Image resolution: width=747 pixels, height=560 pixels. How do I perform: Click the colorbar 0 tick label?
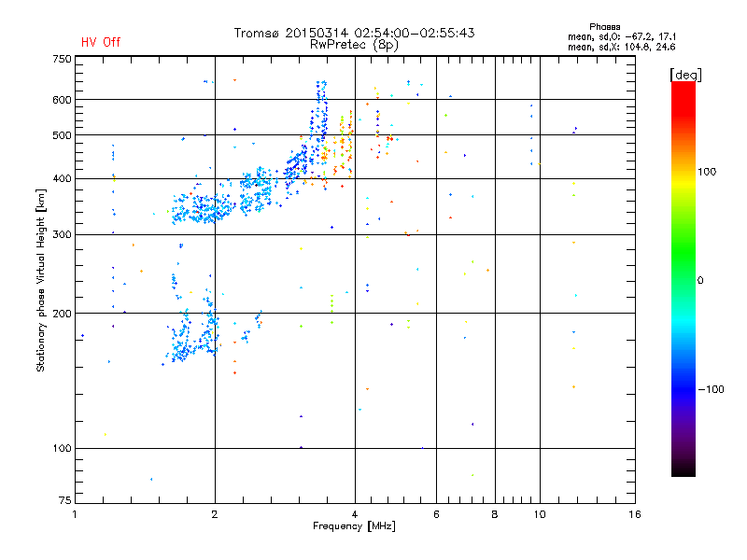pyautogui.click(x=700, y=281)
